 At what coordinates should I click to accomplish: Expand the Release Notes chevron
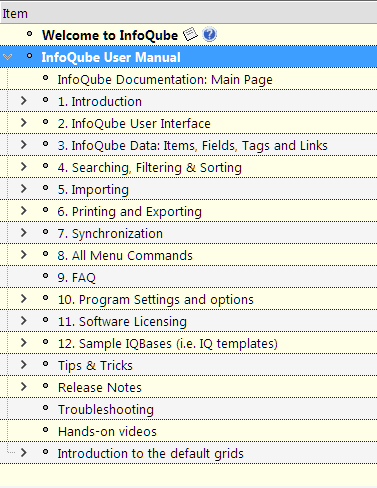coord(23,387)
